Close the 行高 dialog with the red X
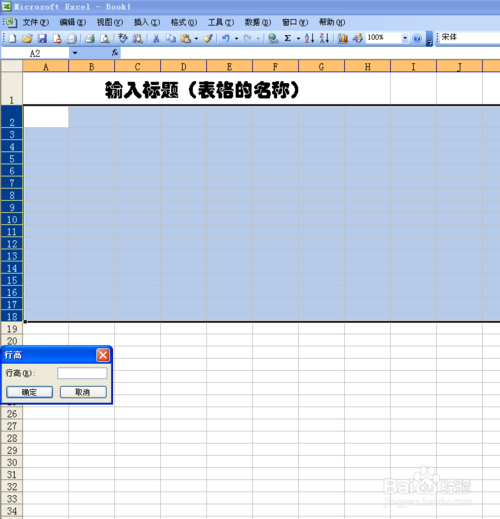The width and height of the screenshot is (500, 519). (103, 355)
